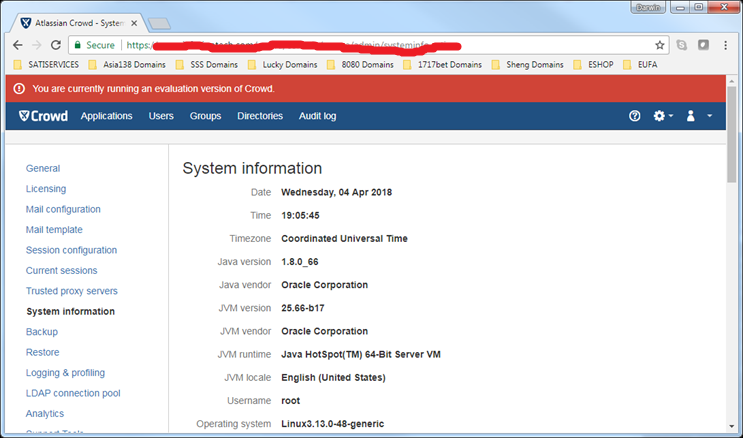
Task: Open the ESHOP bookmark folder
Action: pos(593,64)
